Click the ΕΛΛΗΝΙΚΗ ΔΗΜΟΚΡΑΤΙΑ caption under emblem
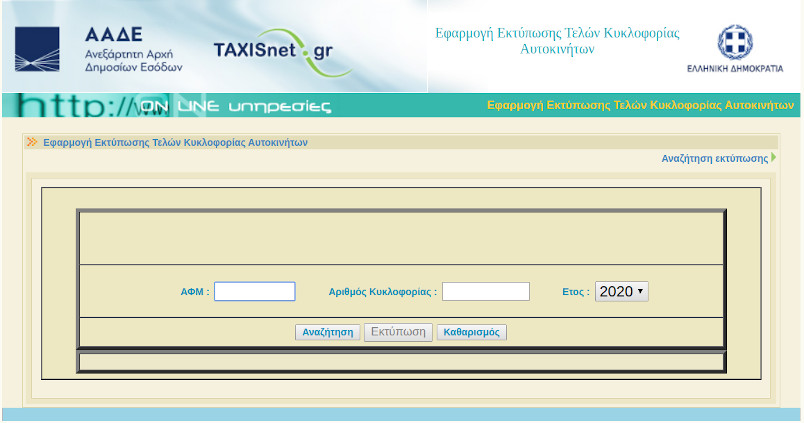 735,71
